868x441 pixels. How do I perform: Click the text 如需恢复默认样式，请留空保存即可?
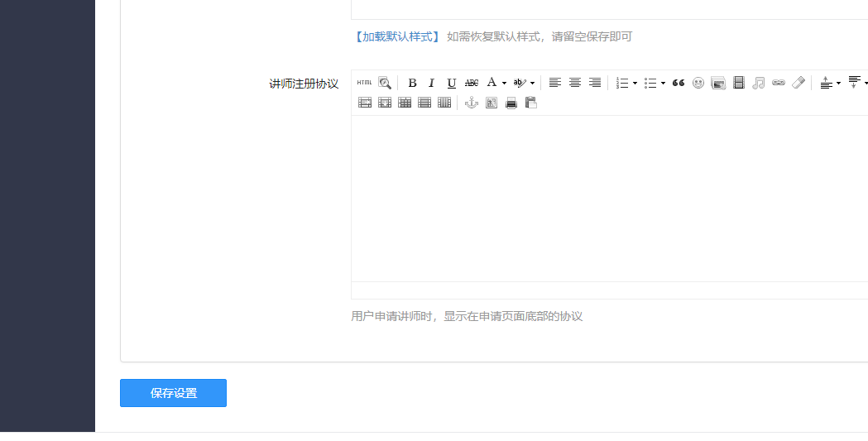[540, 36]
